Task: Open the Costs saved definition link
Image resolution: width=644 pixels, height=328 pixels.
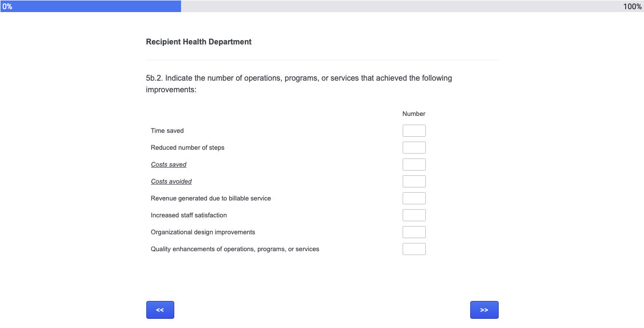Action: [x=168, y=165]
